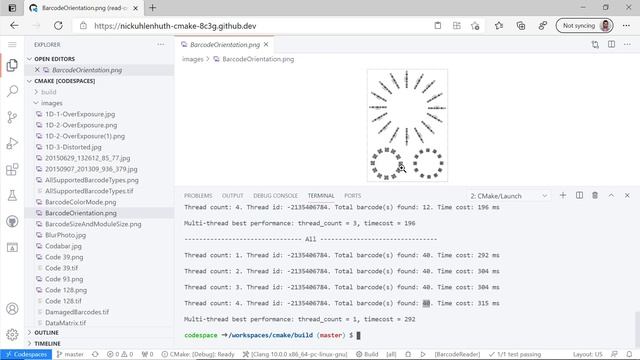Open the Extensions view
640x360 pixels.
click(12, 169)
